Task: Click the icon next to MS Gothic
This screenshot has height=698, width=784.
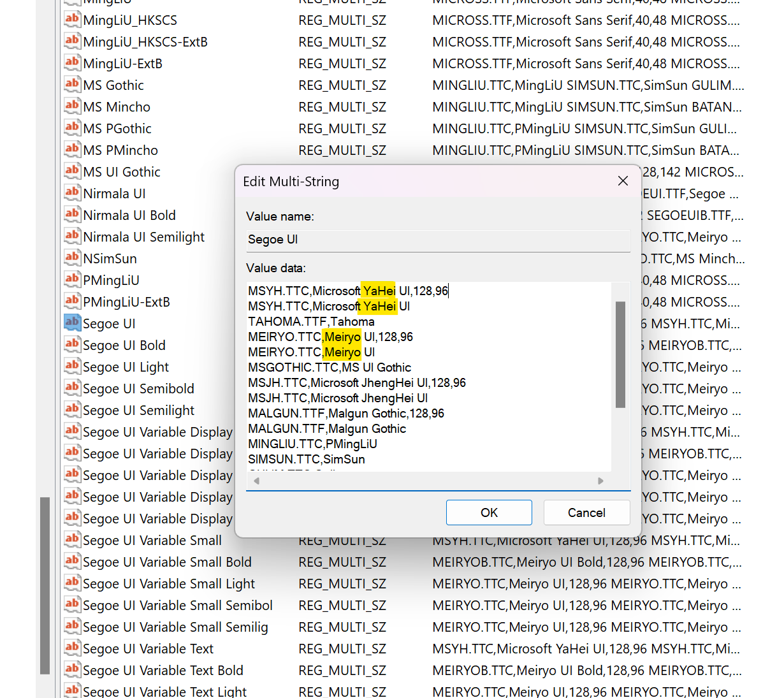Action: tap(72, 84)
